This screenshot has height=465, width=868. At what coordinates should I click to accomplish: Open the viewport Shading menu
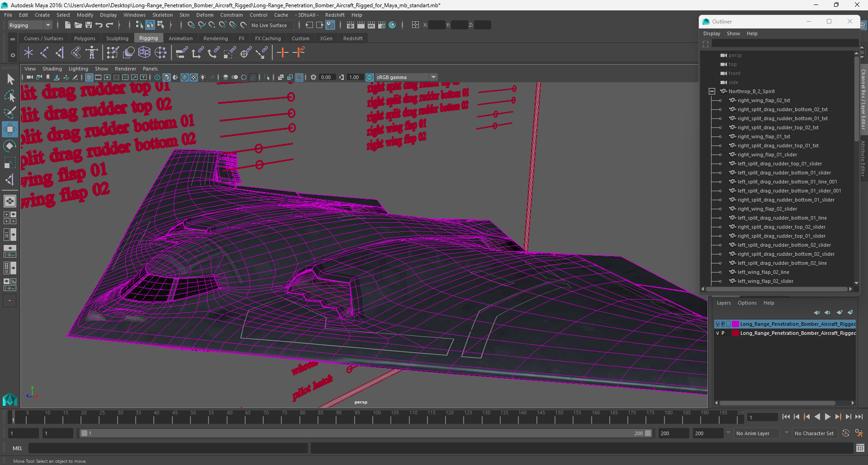pyautogui.click(x=52, y=69)
